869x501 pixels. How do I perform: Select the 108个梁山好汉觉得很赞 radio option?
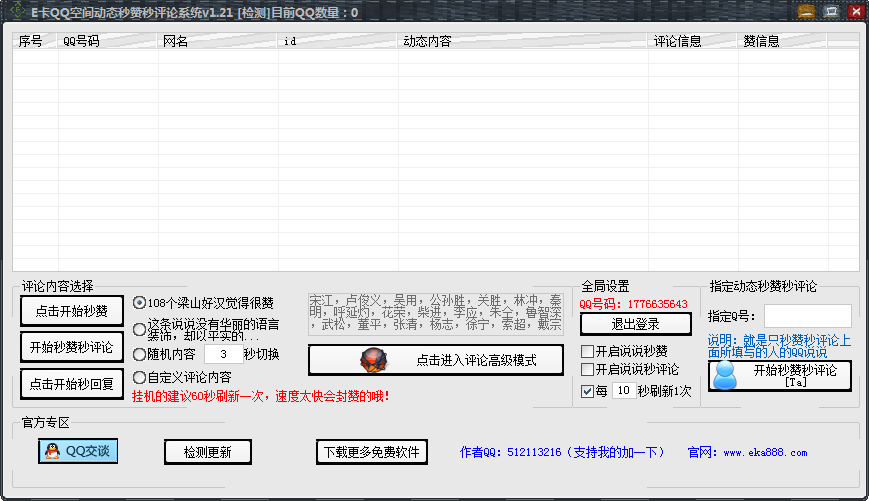click(140, 303)
